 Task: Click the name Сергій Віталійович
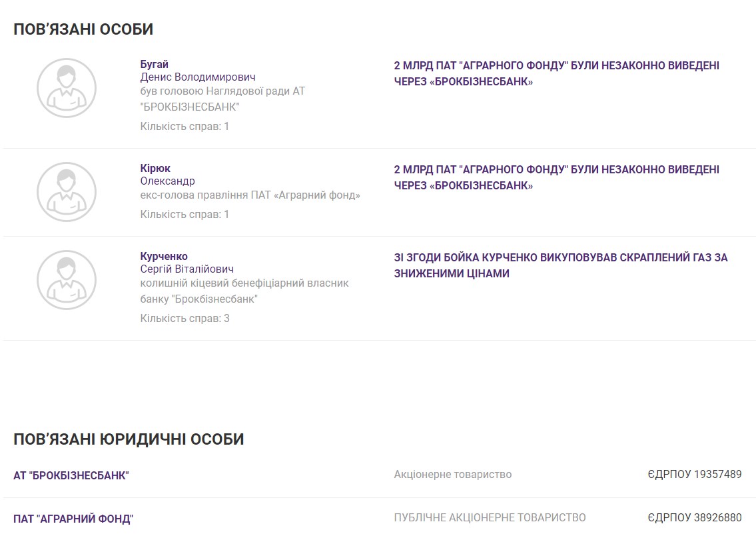pyautogui.click(x=187, y=269)
